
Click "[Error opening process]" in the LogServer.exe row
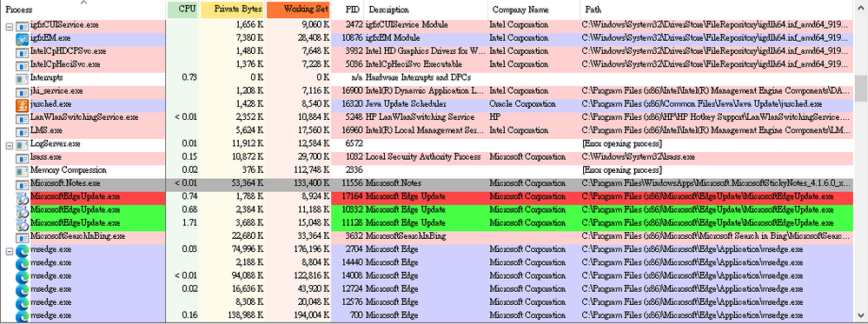621,144
